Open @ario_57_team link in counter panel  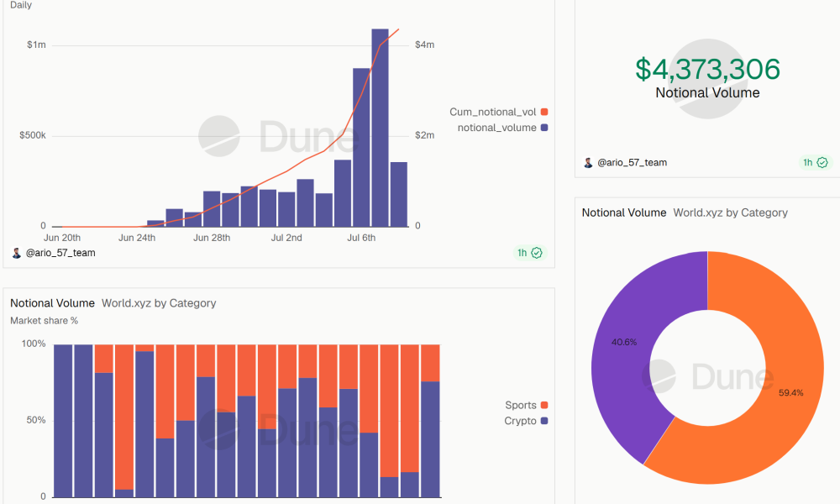pos(633,162)
